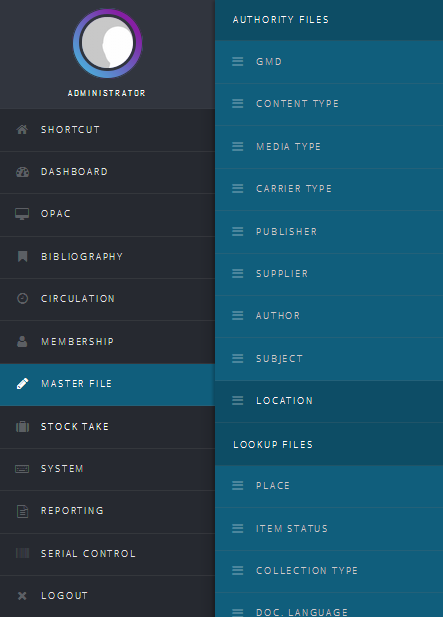
Task: Open the Publisher authority file
Action: coord(329,232)
